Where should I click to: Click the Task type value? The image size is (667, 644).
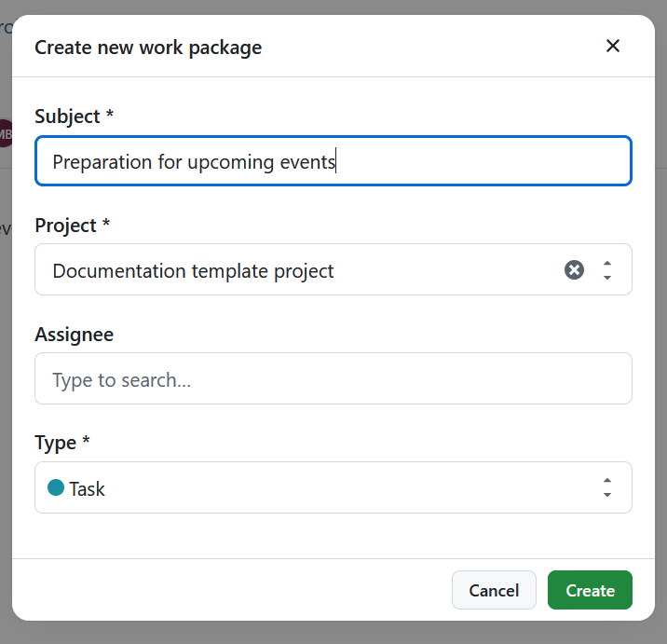87,488
